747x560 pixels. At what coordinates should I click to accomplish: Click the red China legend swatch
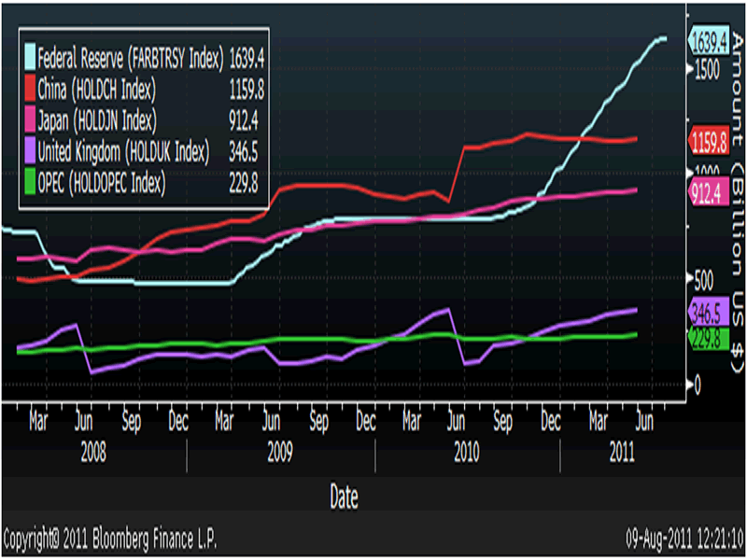pos(30,90)
